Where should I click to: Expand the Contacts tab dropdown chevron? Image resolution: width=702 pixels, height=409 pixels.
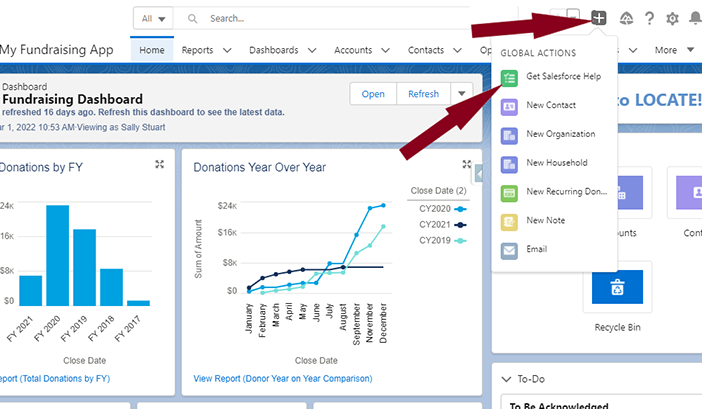457,50
